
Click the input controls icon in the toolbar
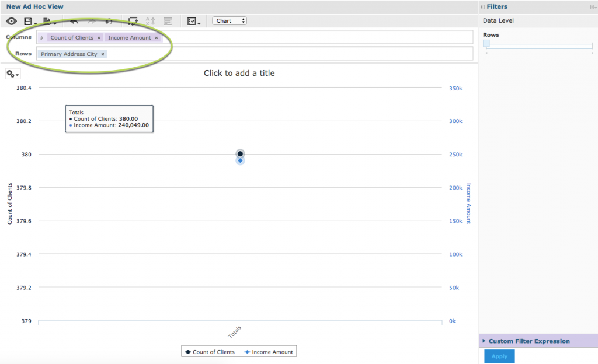coord(193,20)
